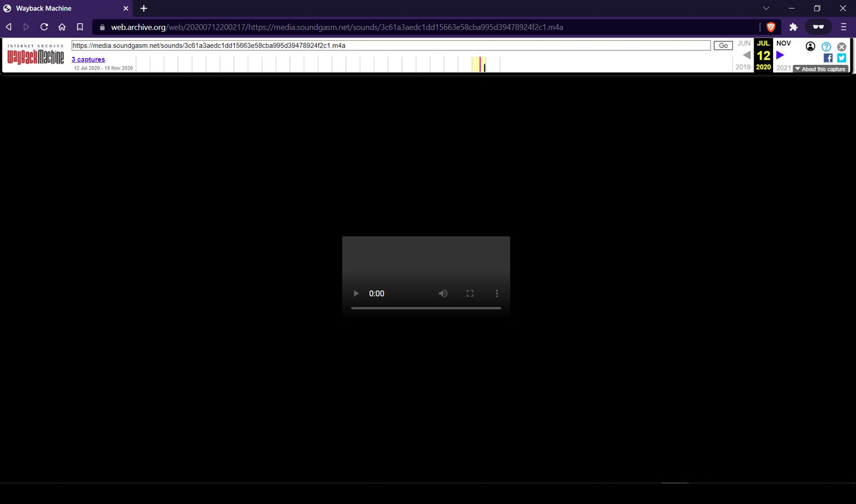Click the Wayback Machine URL input field
The height and width of the screenshot is (504, 856).
pos(391,45)
